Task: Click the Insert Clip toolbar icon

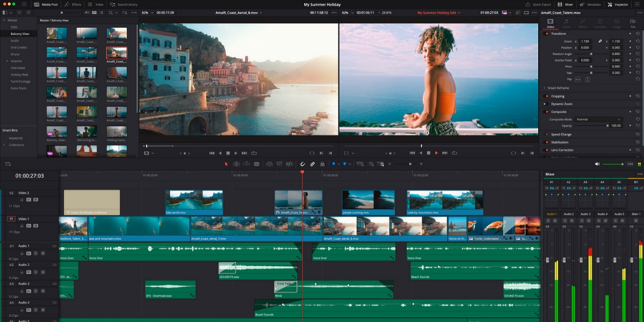Action: [269, 164]
